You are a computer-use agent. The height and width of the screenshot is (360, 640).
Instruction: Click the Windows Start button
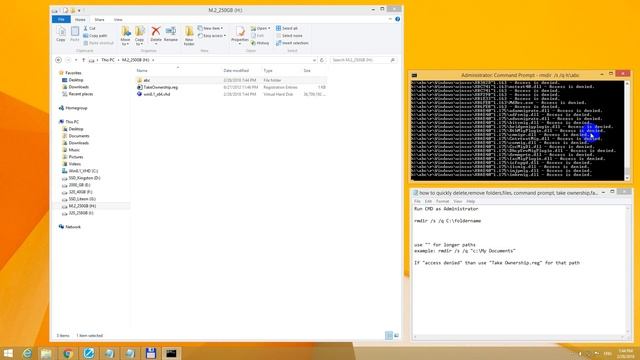click(8, 353)
